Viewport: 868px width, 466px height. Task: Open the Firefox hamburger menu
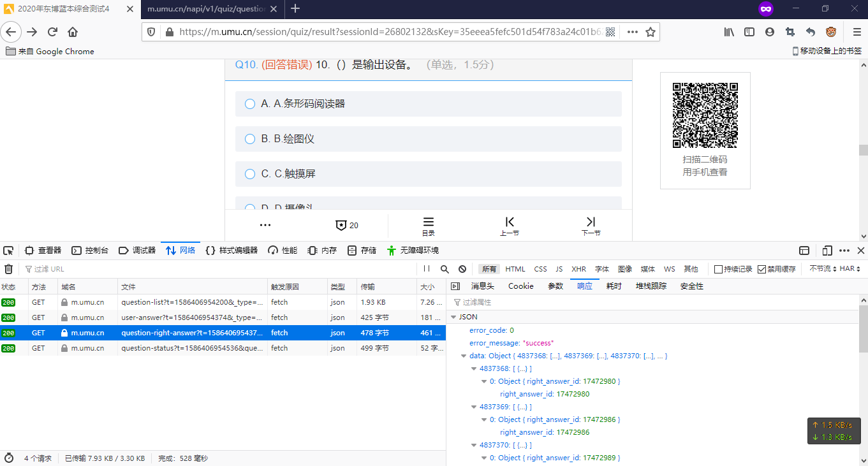[x=857, y=32]
